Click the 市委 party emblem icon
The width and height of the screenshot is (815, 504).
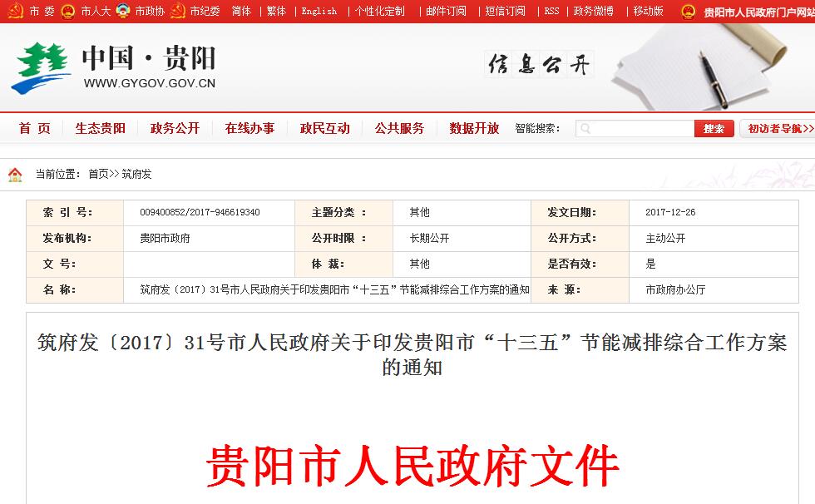tap(15, 12)
